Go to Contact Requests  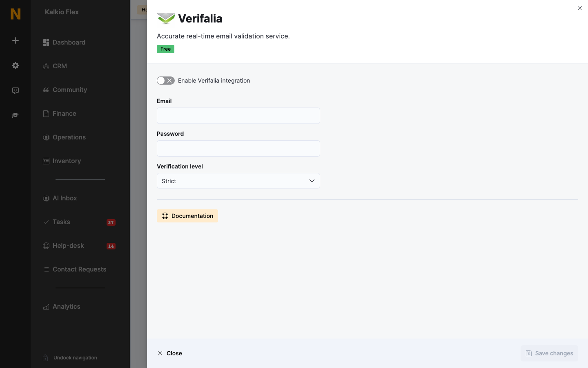tap(79, 269)
